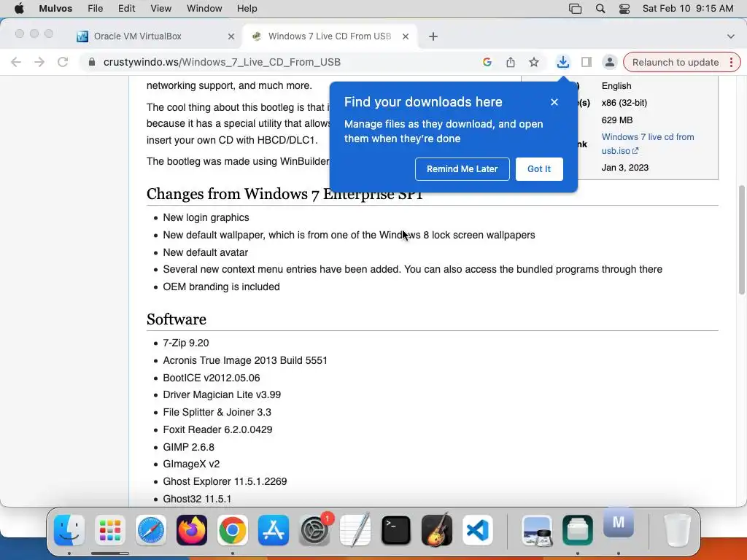
Task: Share this page via the share icon
Action: tap(510, 62)
